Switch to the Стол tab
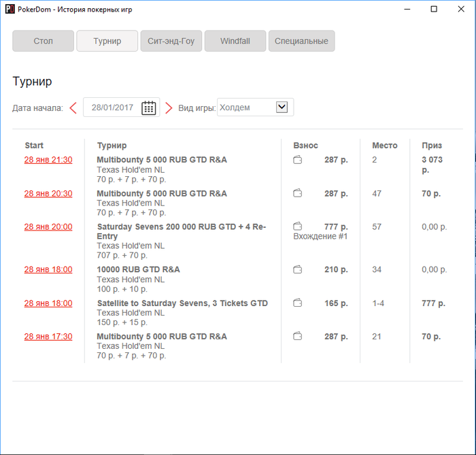Image resolution: width=476 pixels, height=455 pixels. (43, 41)
